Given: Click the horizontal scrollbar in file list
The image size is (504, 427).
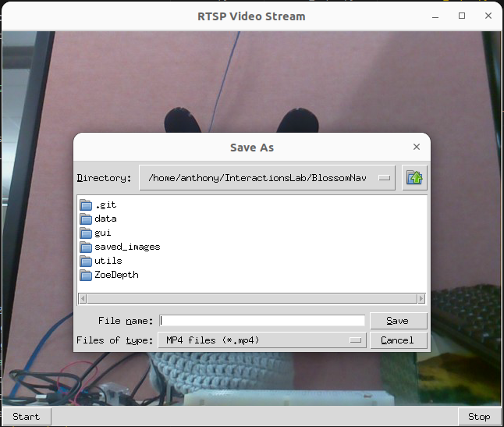Looking at the screenshot, I should (x=251, y=298).
